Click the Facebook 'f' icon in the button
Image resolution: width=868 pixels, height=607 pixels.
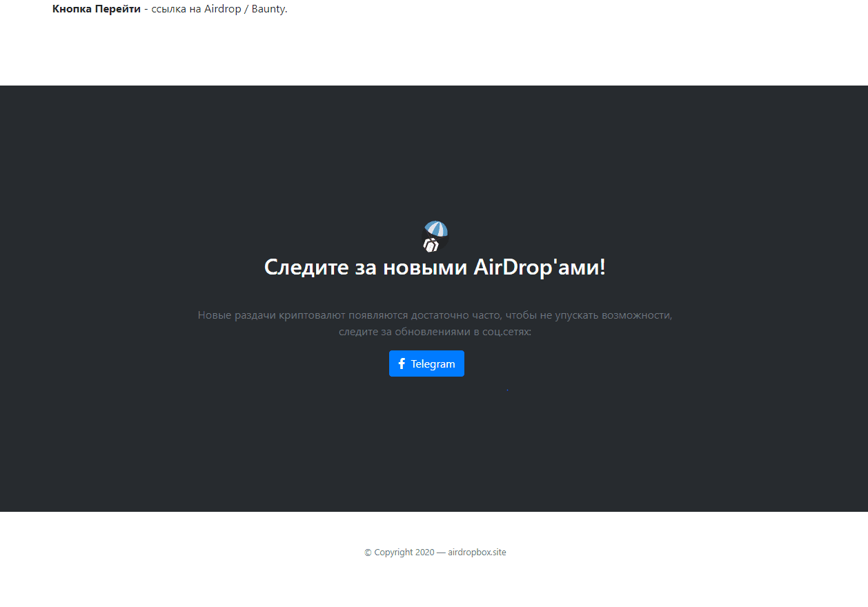point(402,364)
